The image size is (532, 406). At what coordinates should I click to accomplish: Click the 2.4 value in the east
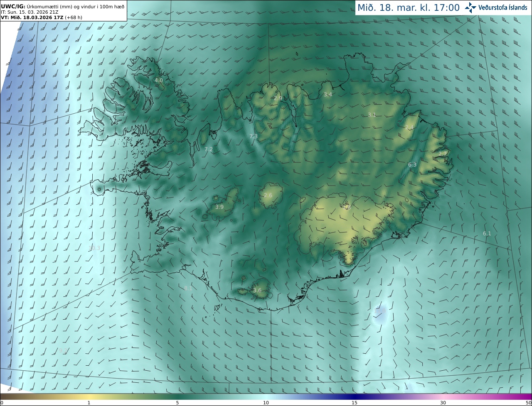tap(409, 127)
